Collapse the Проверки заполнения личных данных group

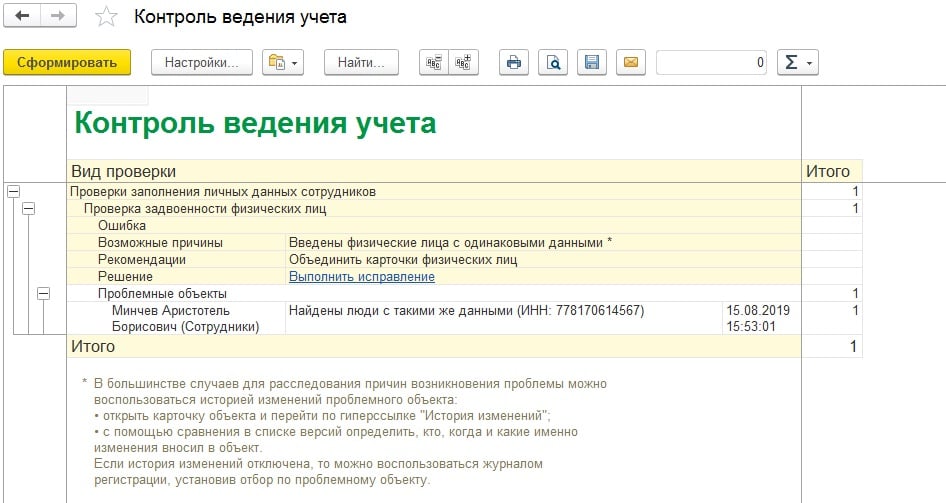tap(13, 191)
